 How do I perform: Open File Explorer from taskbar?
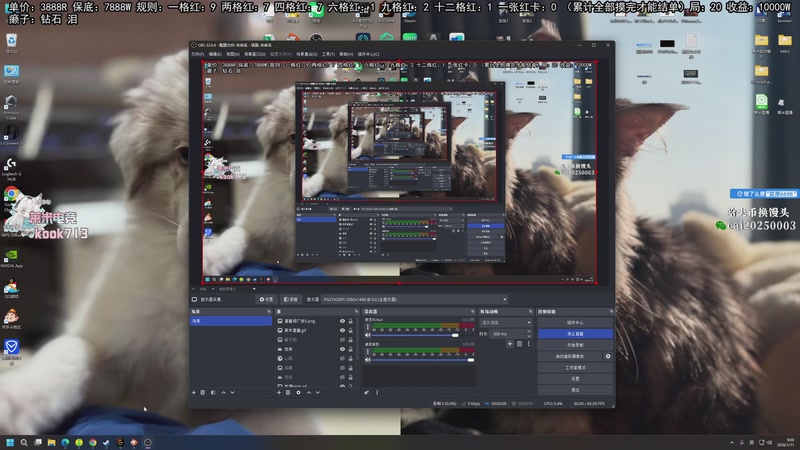pos(51,442)
